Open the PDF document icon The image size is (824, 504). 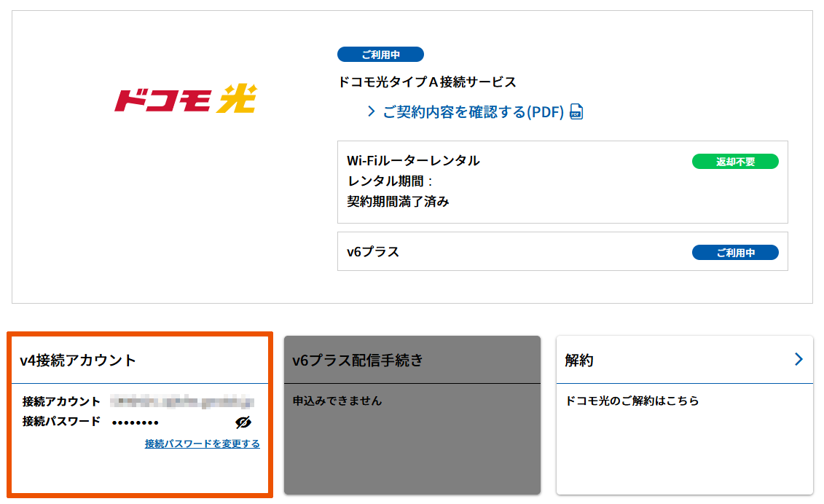576,112
